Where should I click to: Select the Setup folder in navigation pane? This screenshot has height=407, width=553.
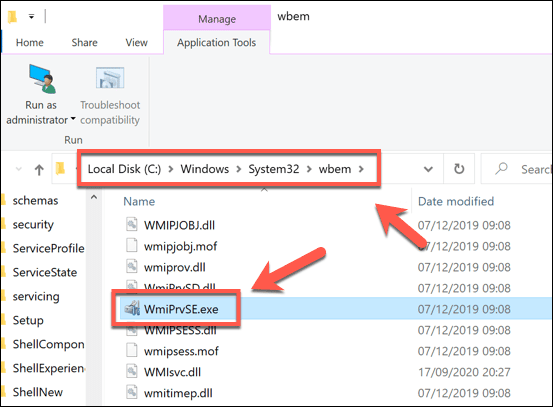coord(28,320)
